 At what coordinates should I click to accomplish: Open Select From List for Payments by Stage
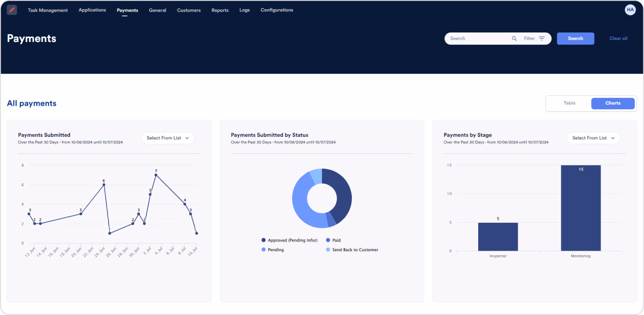click(593, 138)
